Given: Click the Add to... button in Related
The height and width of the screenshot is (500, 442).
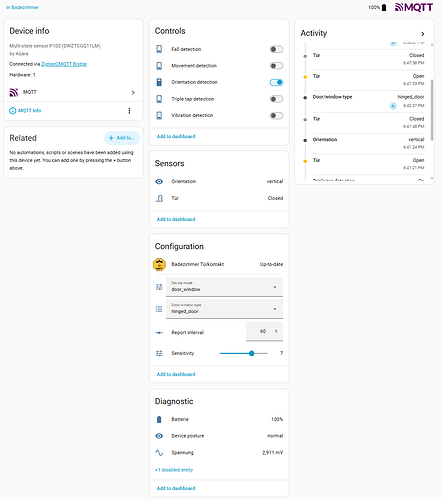Looking at the screenshot, I should 122,138.
